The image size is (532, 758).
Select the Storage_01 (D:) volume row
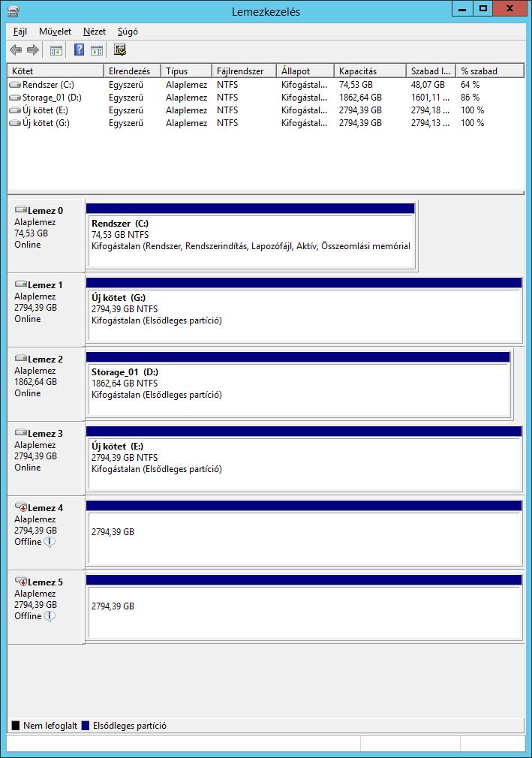266,98
